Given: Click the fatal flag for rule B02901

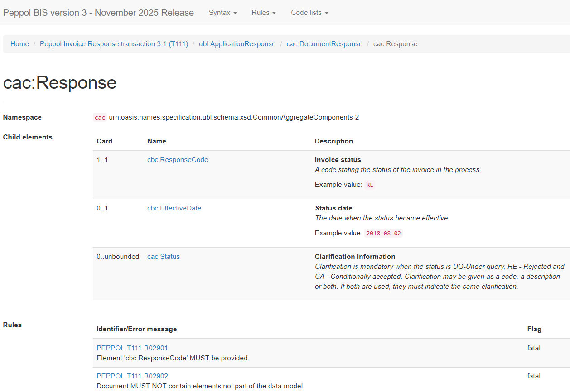Looking at the screenshot, I should tap(534, 348).
